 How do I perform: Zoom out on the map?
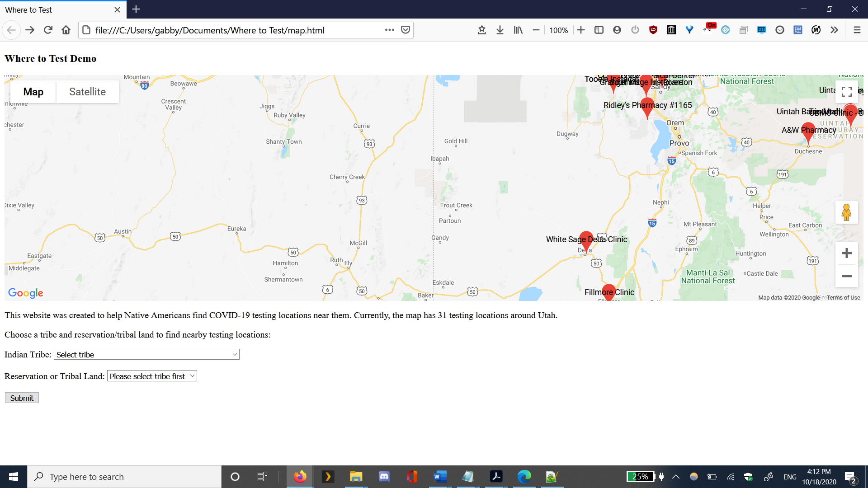click(846, 276)
